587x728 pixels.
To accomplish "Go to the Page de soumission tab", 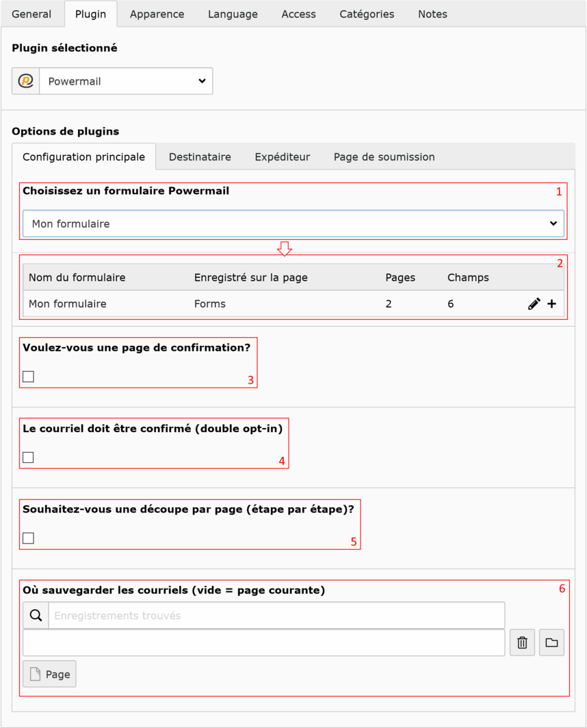I will pos(384,157).
